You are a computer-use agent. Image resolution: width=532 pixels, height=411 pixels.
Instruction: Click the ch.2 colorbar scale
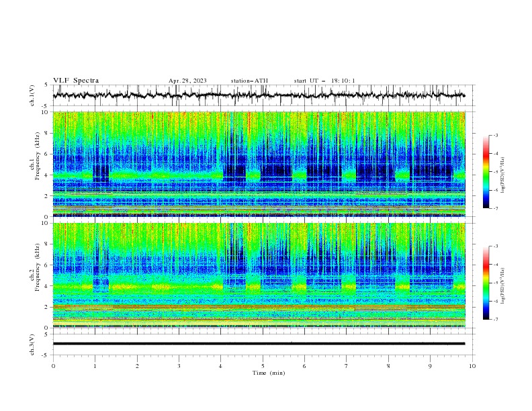(486, 283)
